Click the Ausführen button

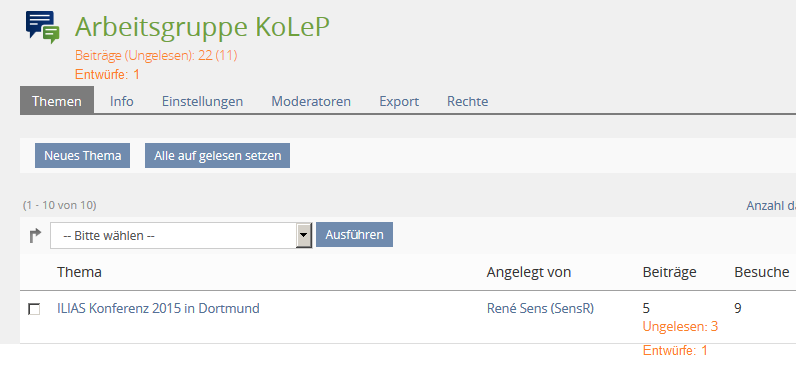354,235
